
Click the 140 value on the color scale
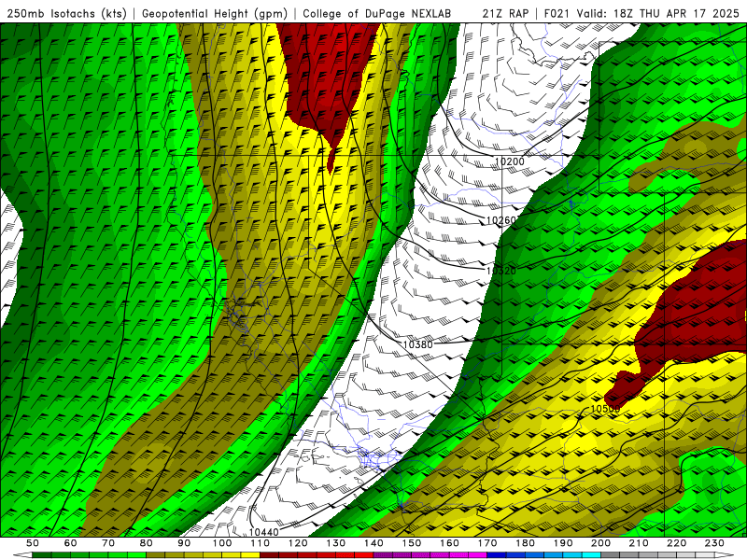(x=373, y=543)
